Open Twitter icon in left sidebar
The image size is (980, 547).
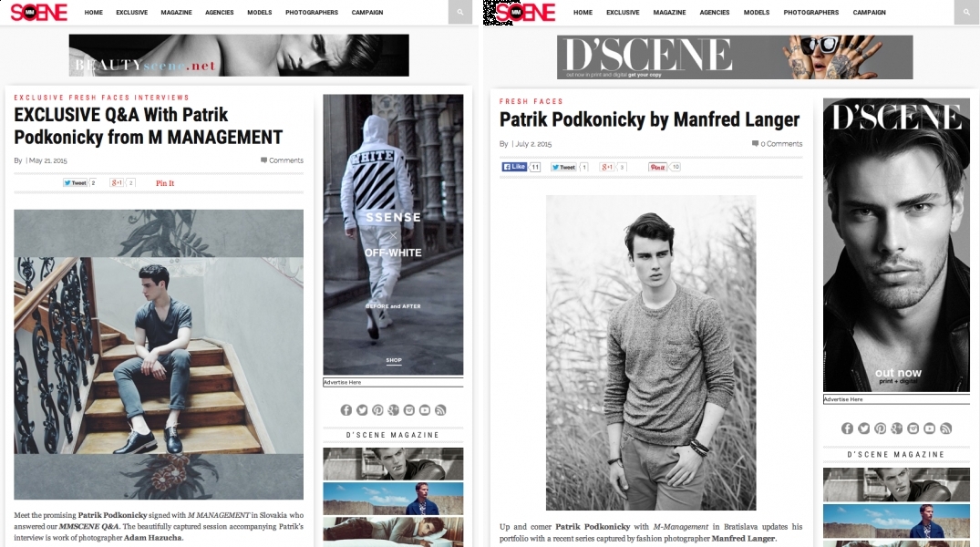pyautogui.click(x=362, y=410)
